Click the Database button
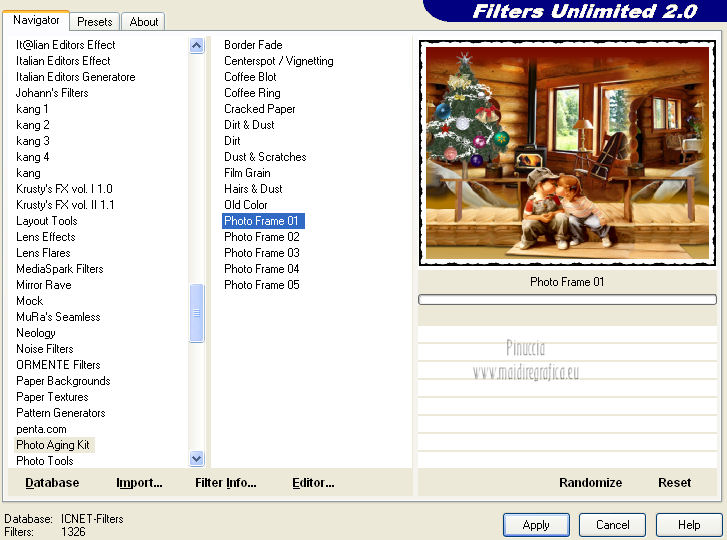 pyautogui.click(x=52, y=483)
